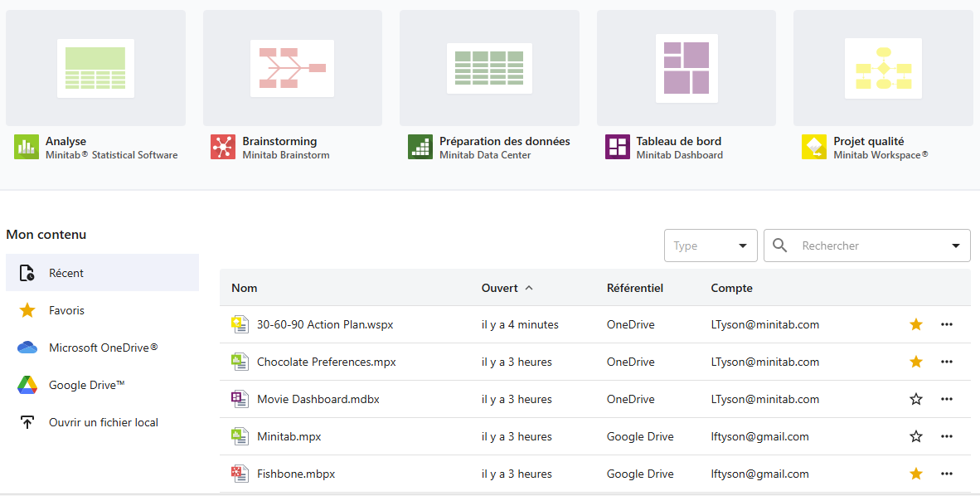Switch to Favoris in the sidebar
The height and width of the screenshot is (496, 980).
point(66,310)
